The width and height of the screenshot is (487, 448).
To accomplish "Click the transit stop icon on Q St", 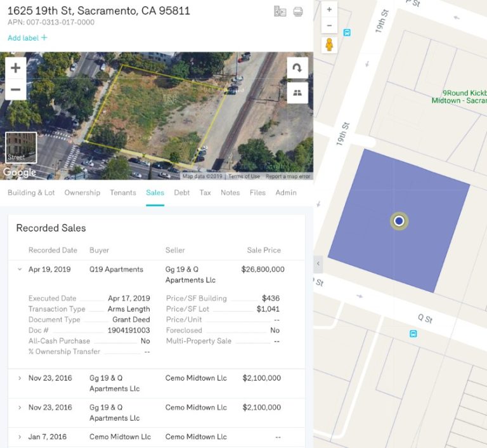I will tap(413, 334).
